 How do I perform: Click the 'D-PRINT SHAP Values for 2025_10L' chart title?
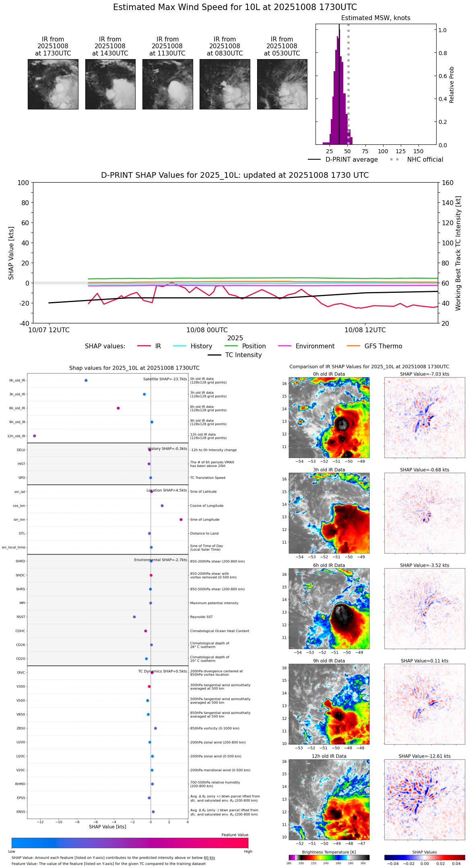[235, 175]
